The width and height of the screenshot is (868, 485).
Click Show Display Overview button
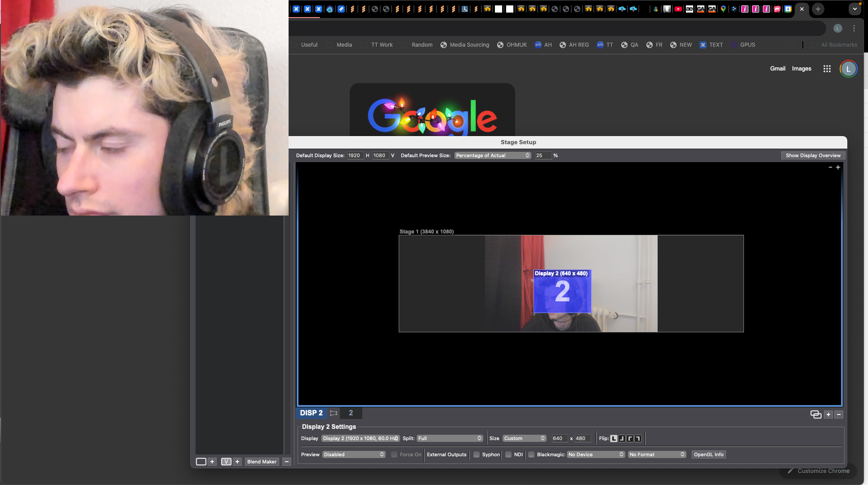813,155
